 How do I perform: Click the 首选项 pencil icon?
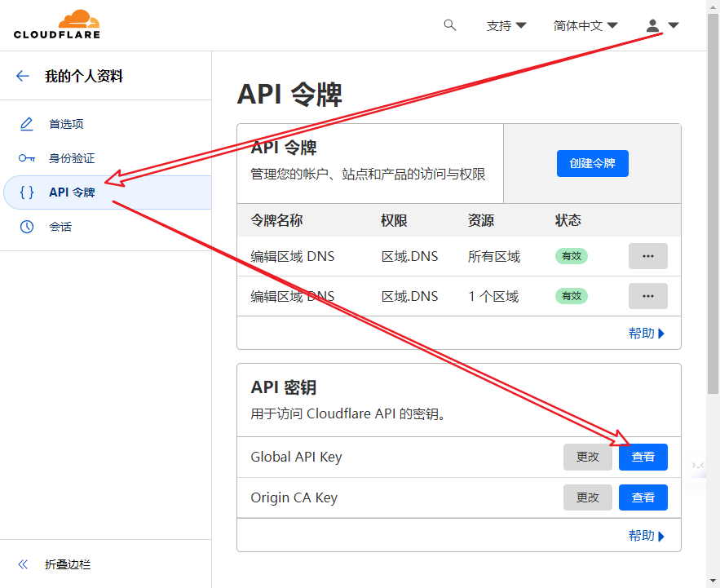coord(27,124)
